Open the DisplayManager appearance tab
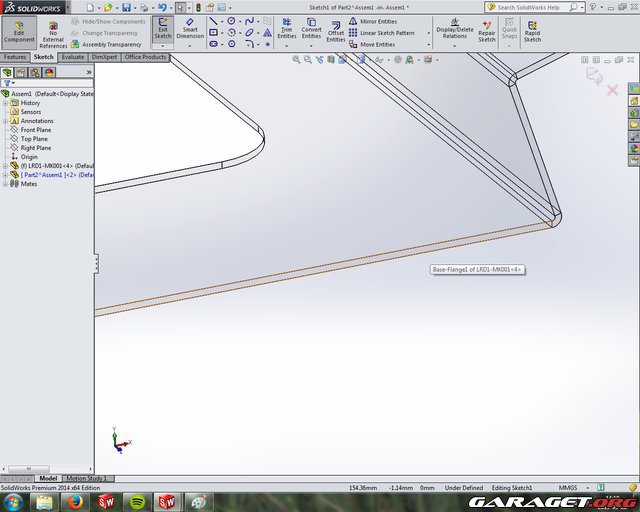This screenshot has width=640, height=512. [x=49, y=71]
